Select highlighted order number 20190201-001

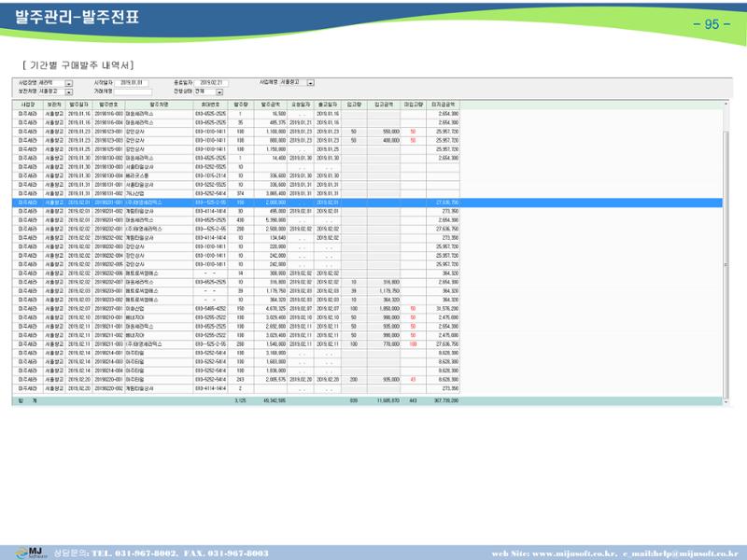pos(108,203)
